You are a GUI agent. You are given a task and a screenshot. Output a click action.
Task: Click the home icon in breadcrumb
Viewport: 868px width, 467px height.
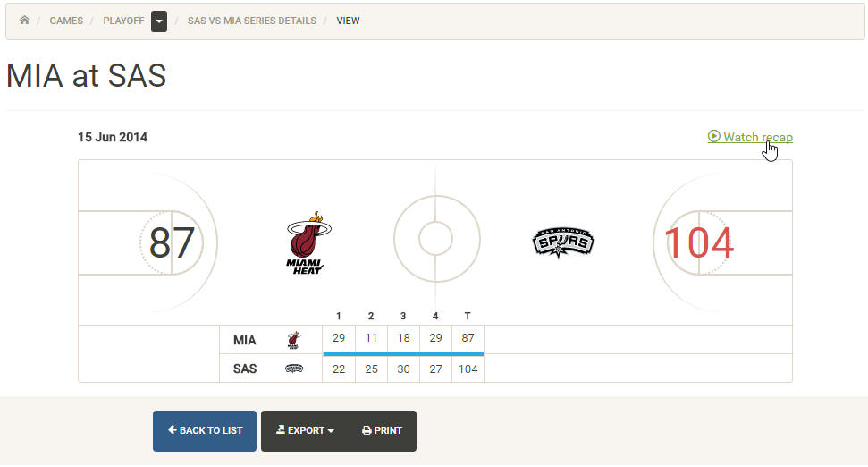pyautogui.click(x=24, y=21)
